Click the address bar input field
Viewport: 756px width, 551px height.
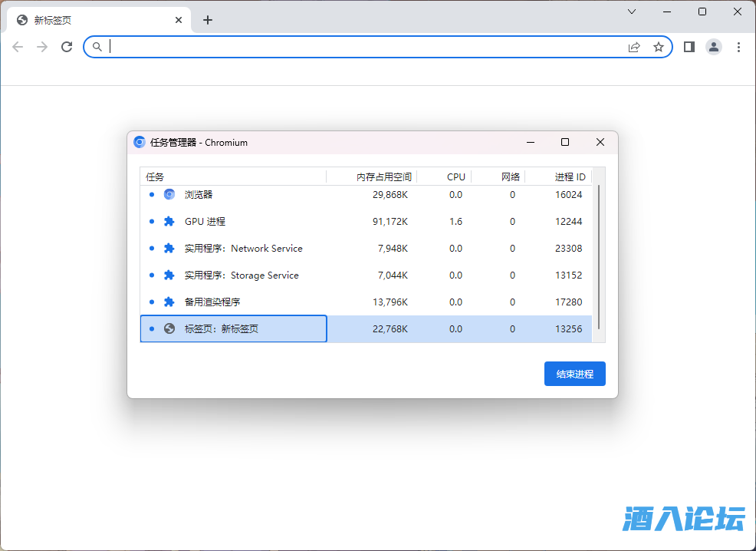coord(368,47)
